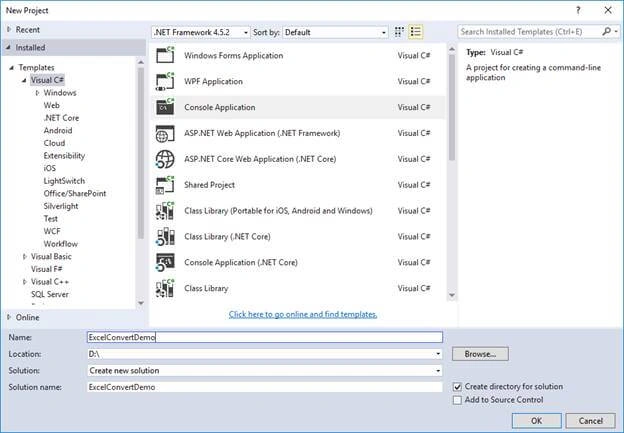Open search options dropdown arrow
Viewport: 624px width, 433px height.
616,31
